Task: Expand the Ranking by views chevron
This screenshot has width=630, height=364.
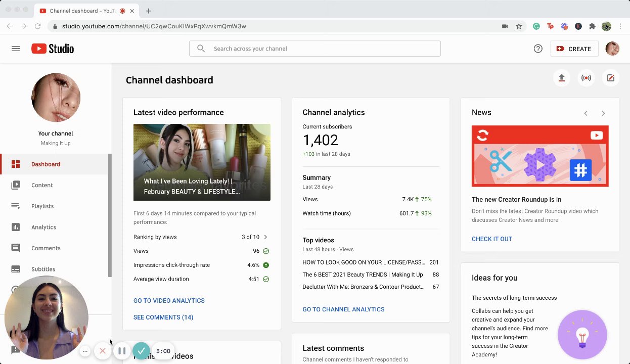Action: coord(265,237)
